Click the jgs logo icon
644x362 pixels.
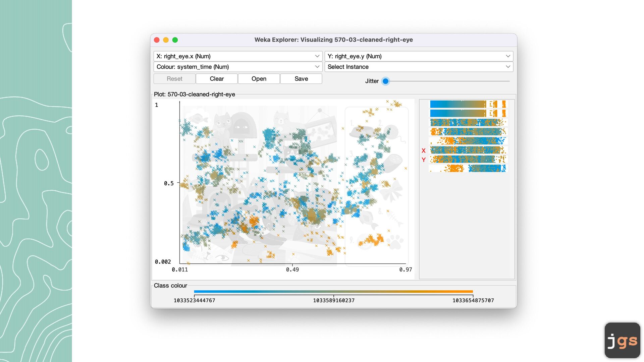pyautogui.click(x=622, y=340)
